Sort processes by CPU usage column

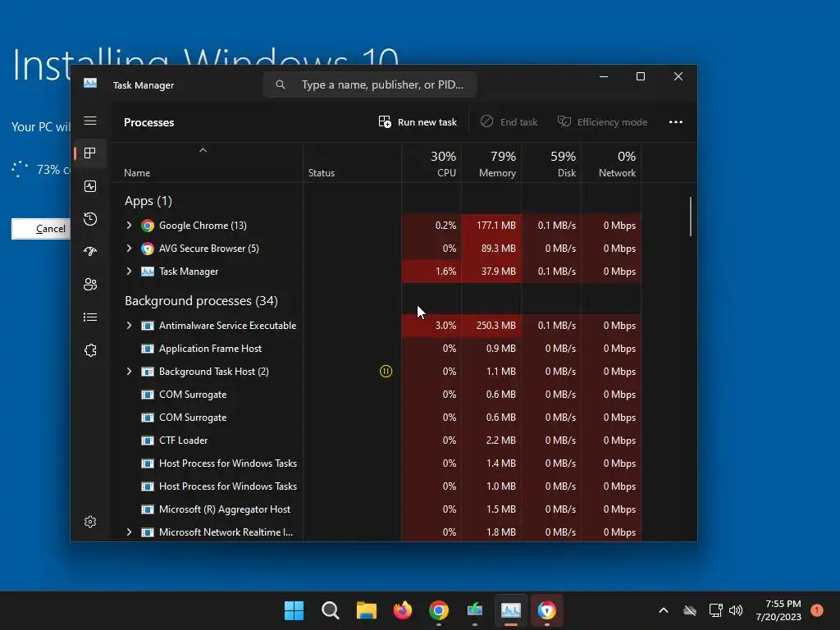pyautogui.click(x=431, y=164)
